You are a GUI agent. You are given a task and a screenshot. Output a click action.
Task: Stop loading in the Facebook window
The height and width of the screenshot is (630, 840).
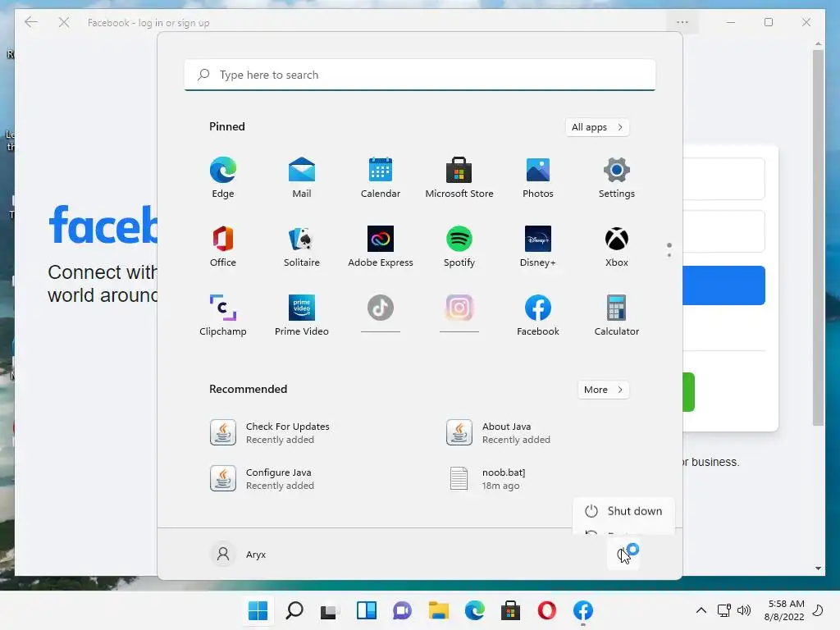[x=64, y=22]
